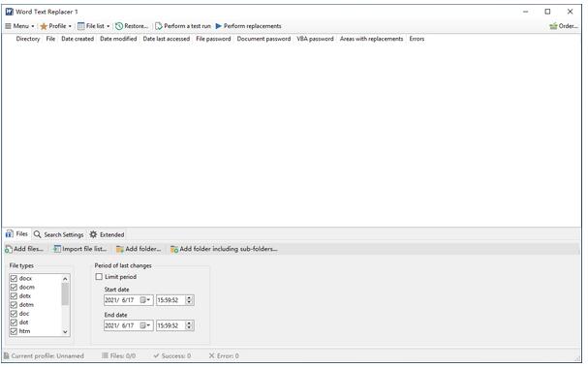588x368 pixels.
Task: Click the Add files icon
Action: click(x=9, y=249)
